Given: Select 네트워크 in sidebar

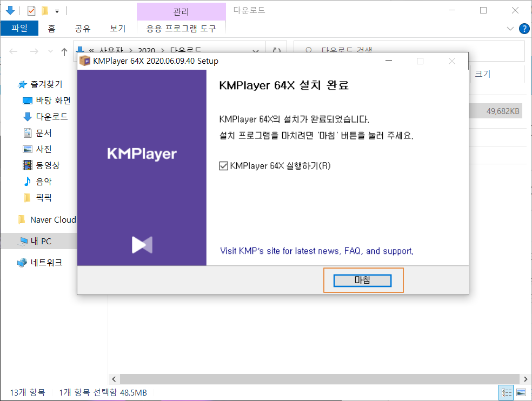Looking at the screenshot, I should click(x=46, y=263).
